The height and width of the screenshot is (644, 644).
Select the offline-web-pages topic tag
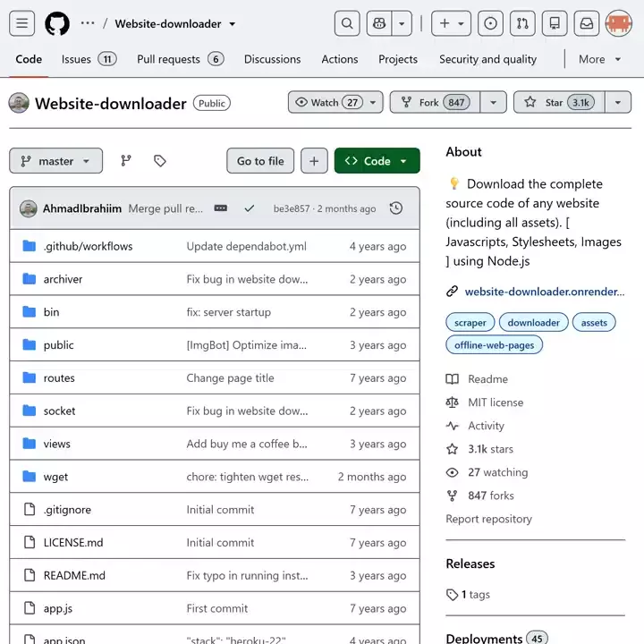coord(494,345)
